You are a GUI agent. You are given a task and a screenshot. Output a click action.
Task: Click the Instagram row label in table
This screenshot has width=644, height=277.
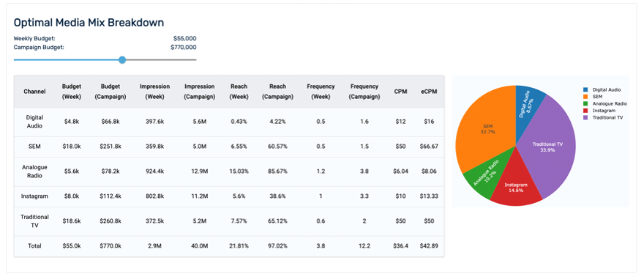(34, 196)
